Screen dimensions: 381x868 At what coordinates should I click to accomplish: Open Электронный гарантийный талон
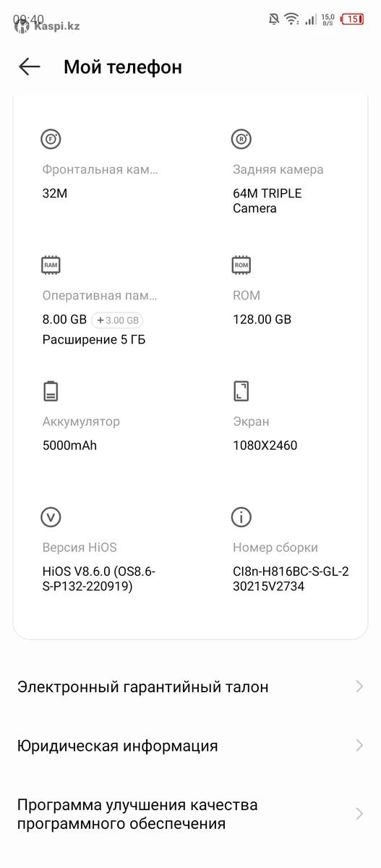point(190,686)
